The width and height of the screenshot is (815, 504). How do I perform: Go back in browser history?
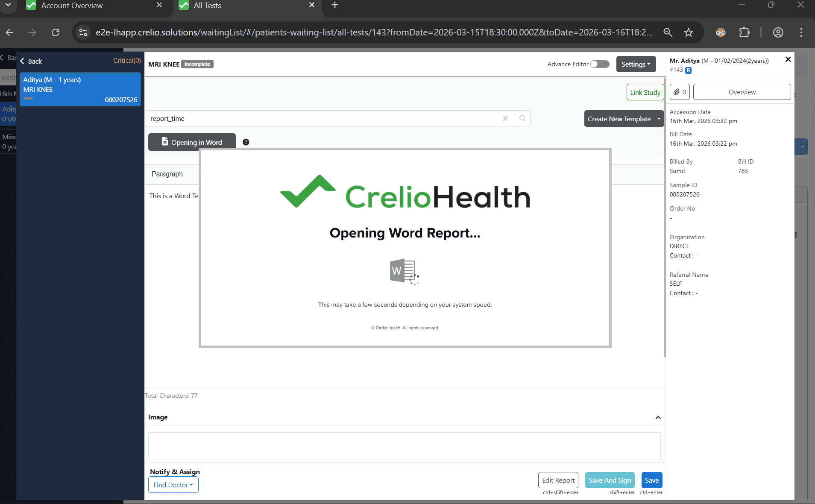(x=10, y=32)
